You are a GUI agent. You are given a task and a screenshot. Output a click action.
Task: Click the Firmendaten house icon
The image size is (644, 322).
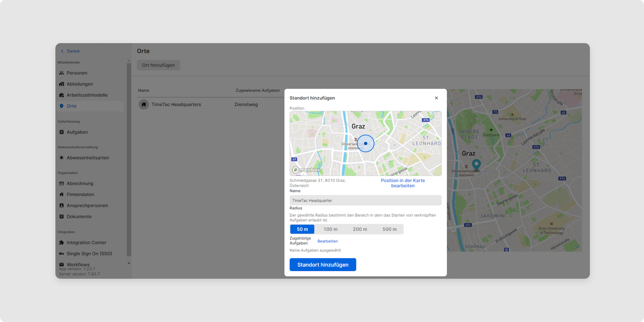pyautogui.click(x=61, y=195)
